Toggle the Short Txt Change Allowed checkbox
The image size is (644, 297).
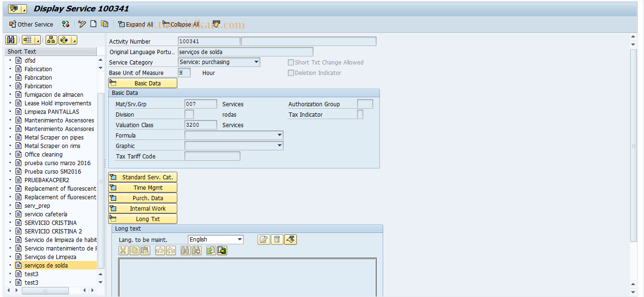pos(291,62)
